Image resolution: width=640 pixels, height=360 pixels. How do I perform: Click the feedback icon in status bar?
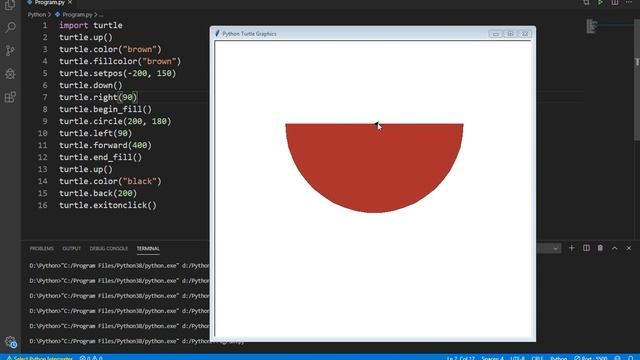point(618,358)
